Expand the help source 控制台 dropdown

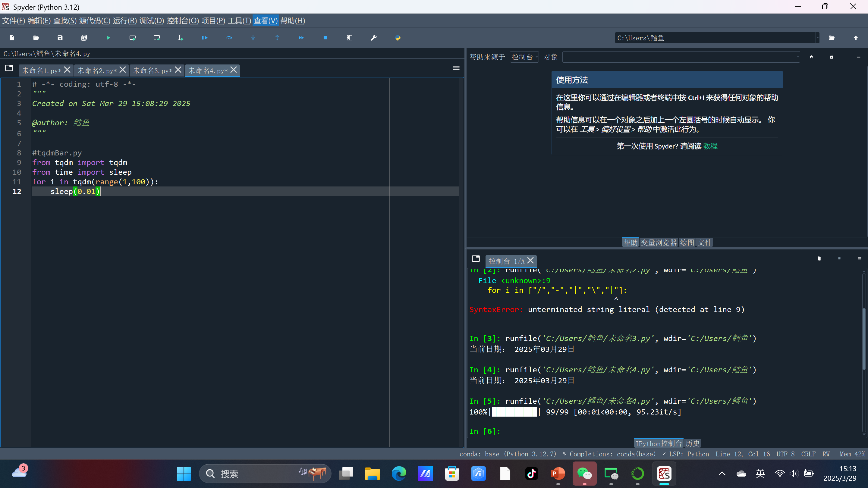pyautogui.click(x=524, y=57)
